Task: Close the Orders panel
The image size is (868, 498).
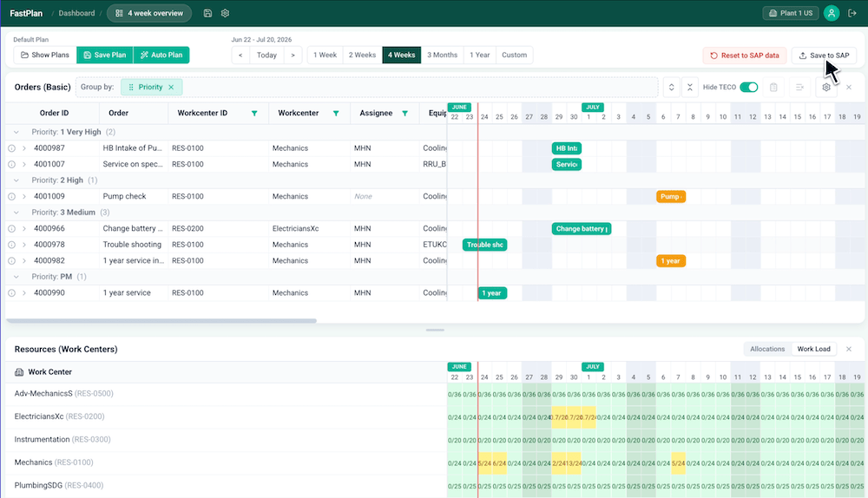Action: (x=849, y=87)
